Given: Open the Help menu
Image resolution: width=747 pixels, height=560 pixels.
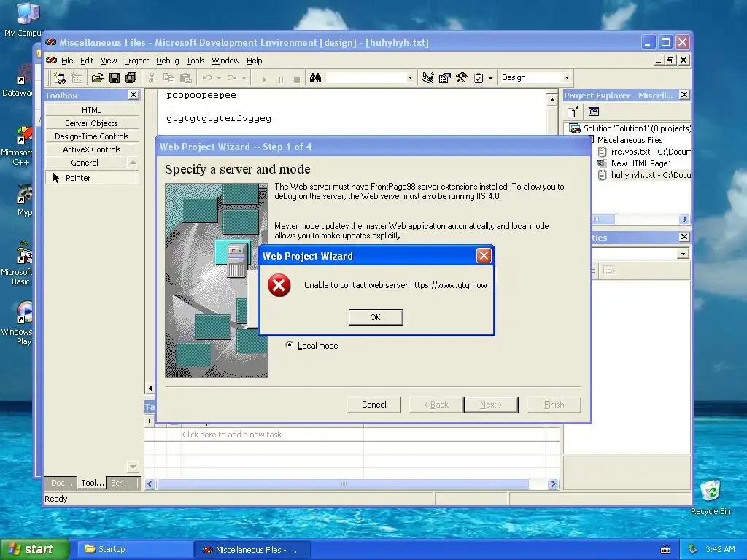Looking at the screenshot, I should [x=254, y=61].
